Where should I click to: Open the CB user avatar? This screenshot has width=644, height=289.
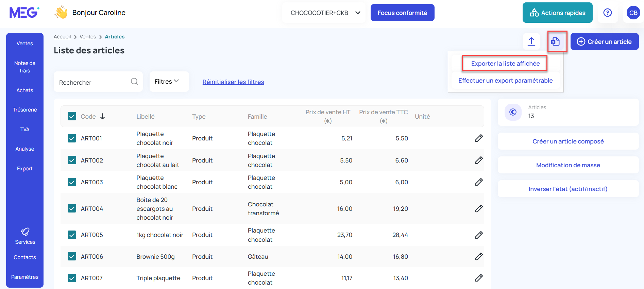(633, 13)
